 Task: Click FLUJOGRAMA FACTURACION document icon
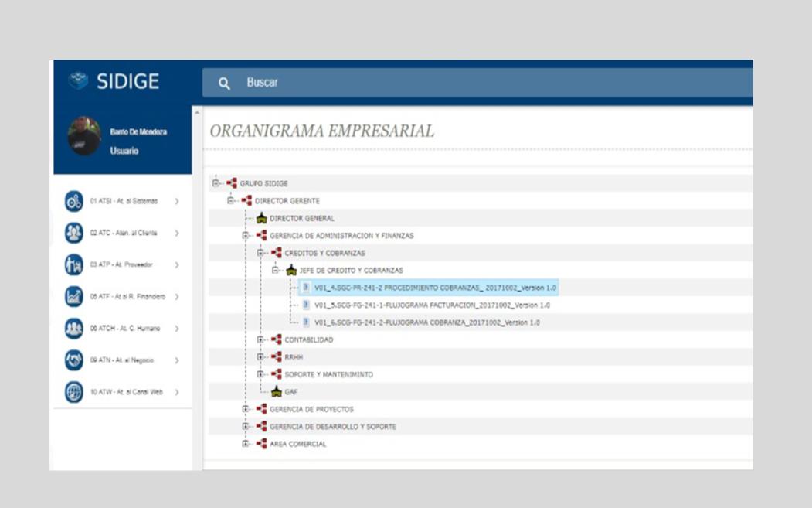coord(306,305)
